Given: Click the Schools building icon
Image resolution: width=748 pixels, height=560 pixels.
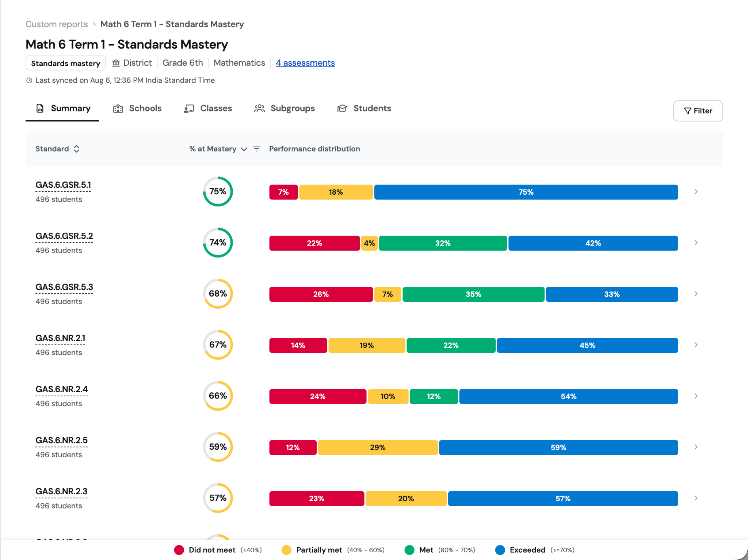Looking at the screenshot, I should click(118, 108).
